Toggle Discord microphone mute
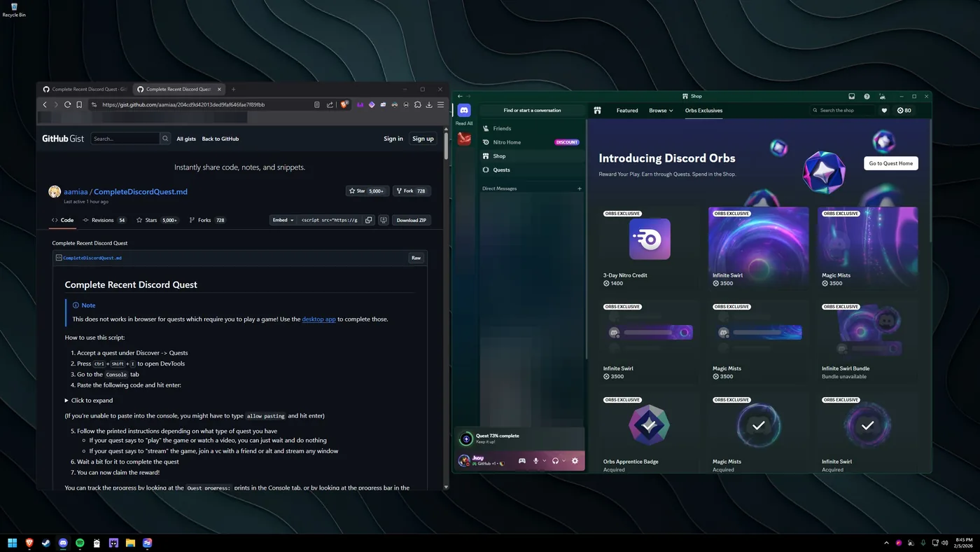 tap(536, 461)
